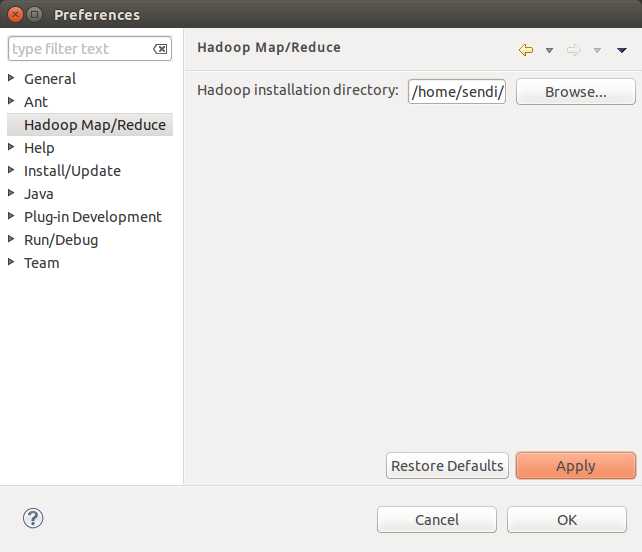This screenshot has width=642, height=552.
Task: Click the Hadoop installation directory path field
Action: click(457, 92)
